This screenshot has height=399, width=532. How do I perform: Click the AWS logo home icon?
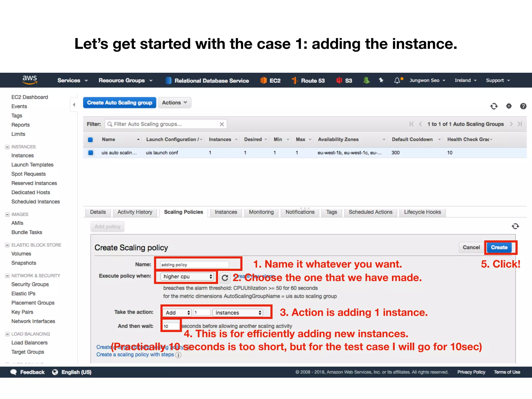tap(30, 80)
